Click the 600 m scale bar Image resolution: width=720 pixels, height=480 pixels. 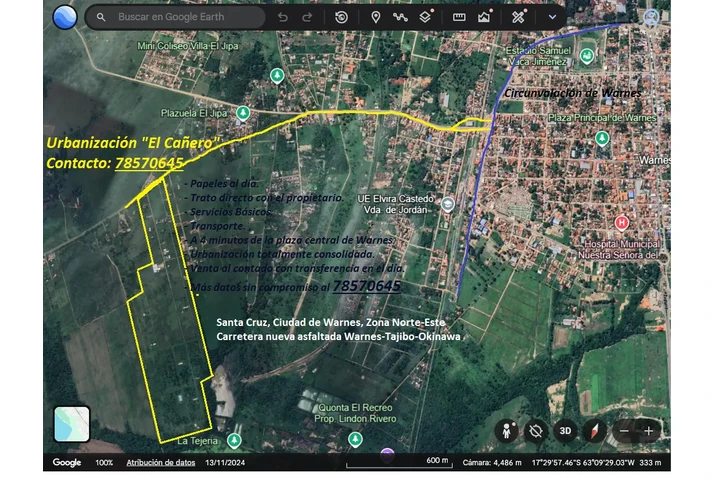(x=399, y=462)
